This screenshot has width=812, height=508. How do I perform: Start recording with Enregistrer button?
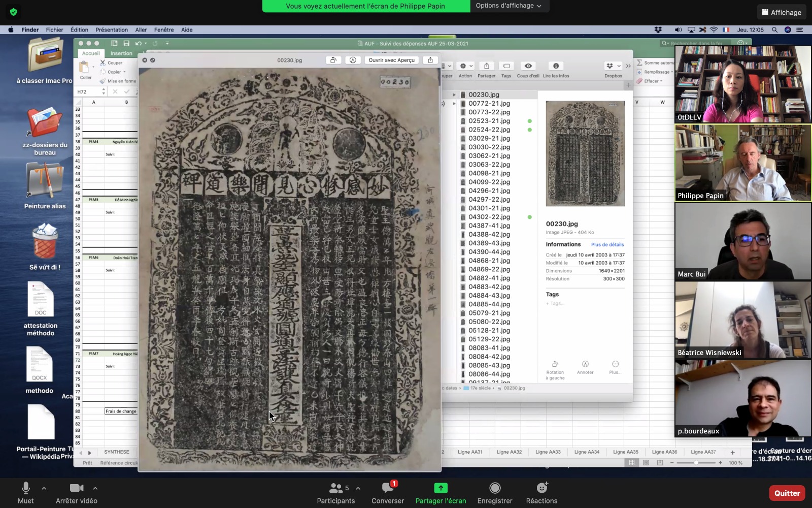point(495,488)
